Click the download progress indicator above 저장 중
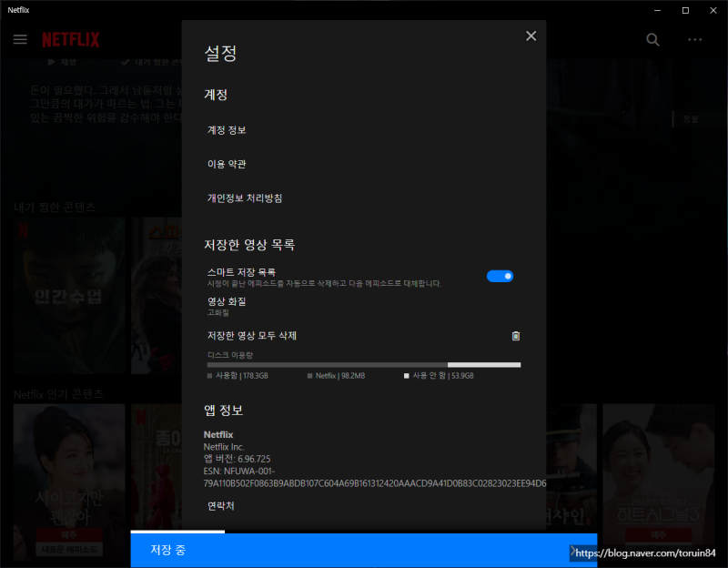 click(177, 532)
